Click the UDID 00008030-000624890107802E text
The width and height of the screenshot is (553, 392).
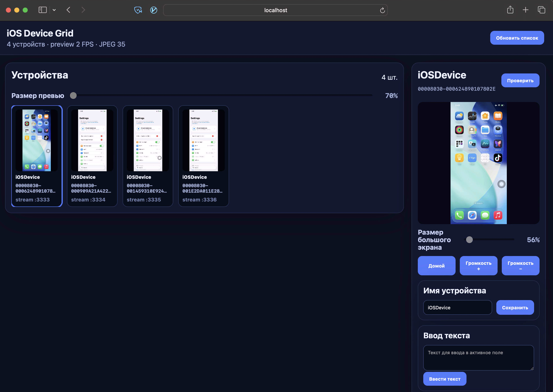456,89
